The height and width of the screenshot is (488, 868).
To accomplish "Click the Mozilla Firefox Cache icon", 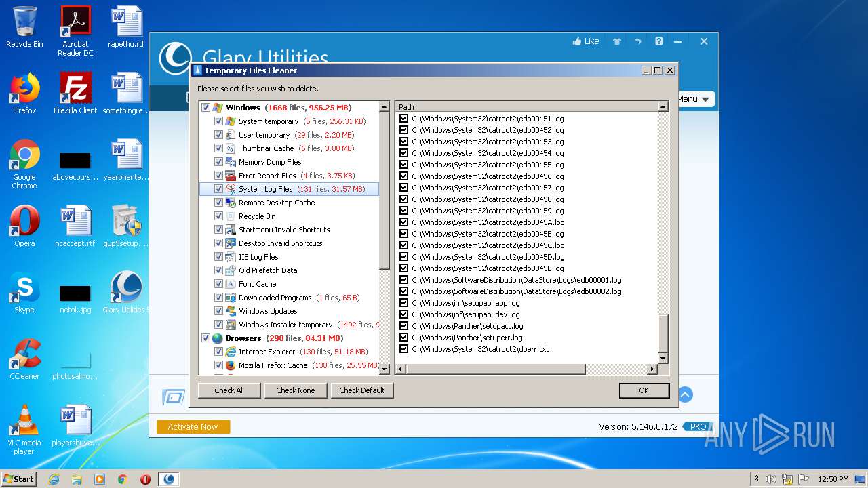I will tap(231, 365).
